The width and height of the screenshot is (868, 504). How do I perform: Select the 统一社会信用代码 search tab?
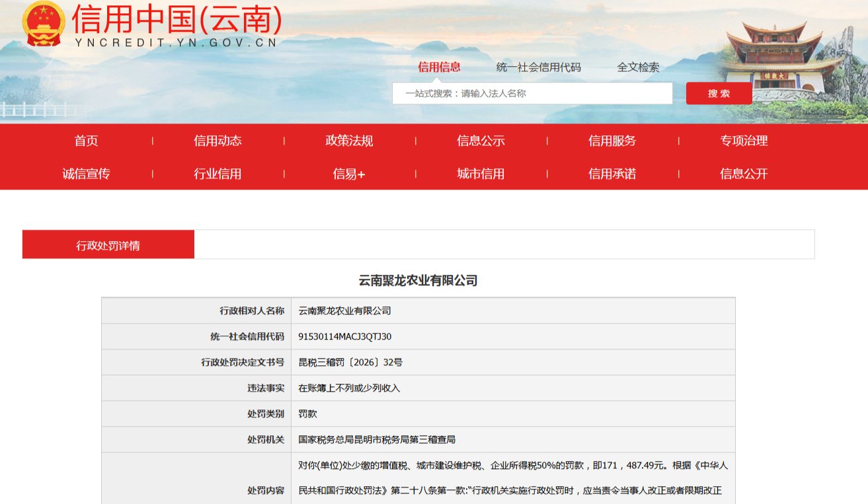pos(538,67)
